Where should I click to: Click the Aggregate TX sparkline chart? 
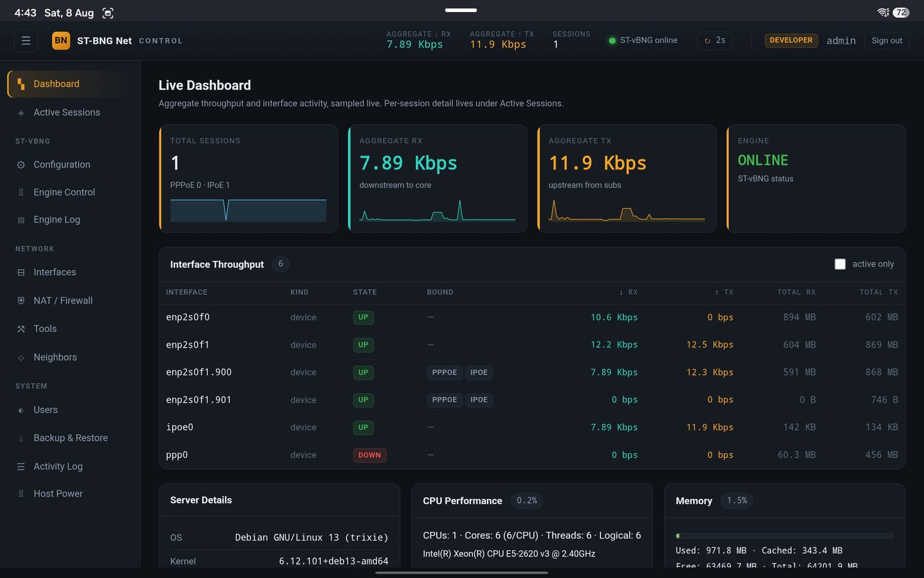[x=627, y=210]
